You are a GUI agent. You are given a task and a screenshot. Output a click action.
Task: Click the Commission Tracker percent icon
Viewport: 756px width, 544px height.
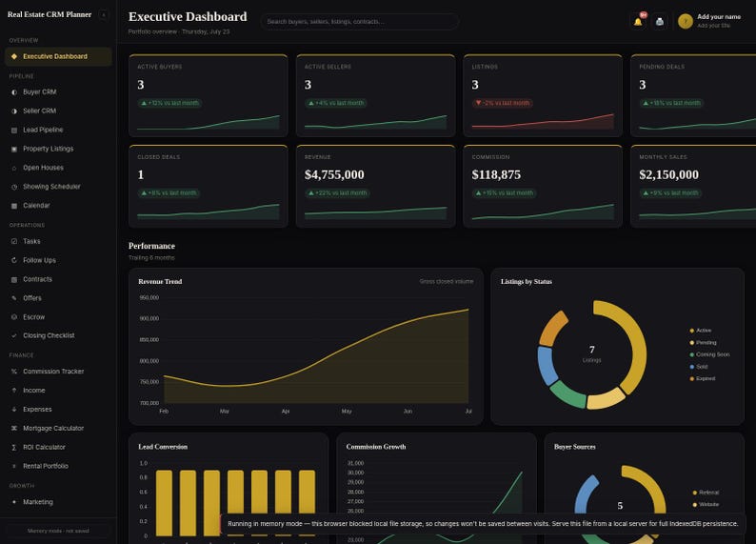coord(14,372)
